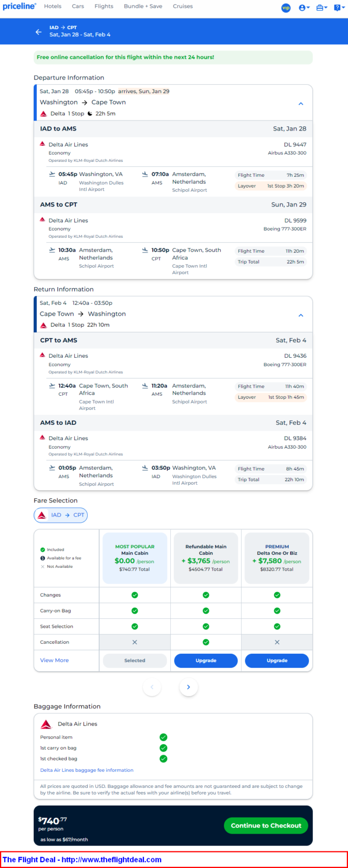Click the Delta logo in departure summary
The image size is (348, 868).
tap(44, 113)
